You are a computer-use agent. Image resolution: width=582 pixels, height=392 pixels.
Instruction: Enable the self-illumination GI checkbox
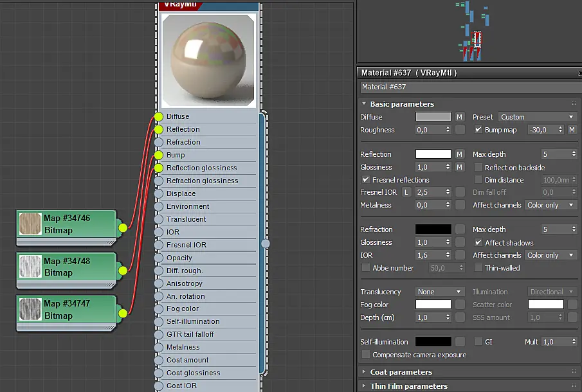pyautogui.click(x=478, y=342)
